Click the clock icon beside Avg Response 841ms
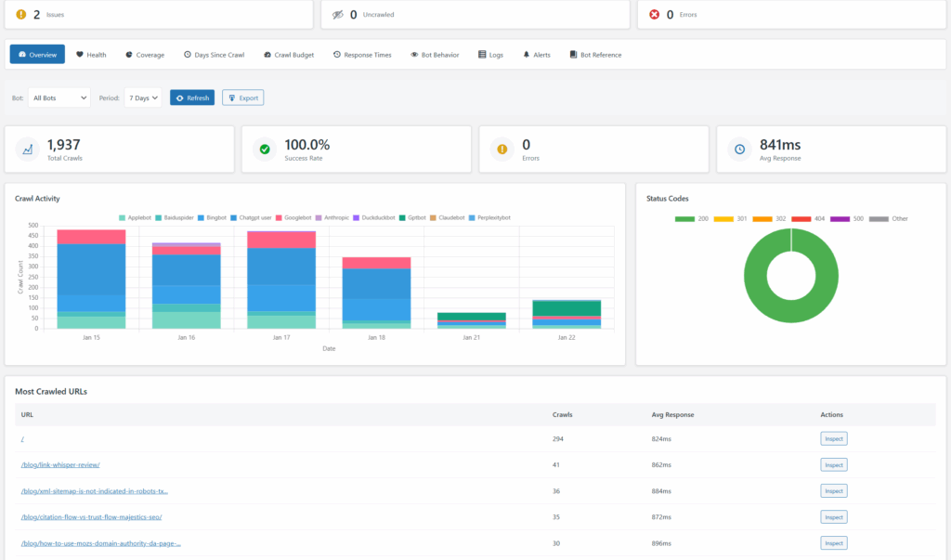This screenshot has width=951, height=560. click(738, 149)
